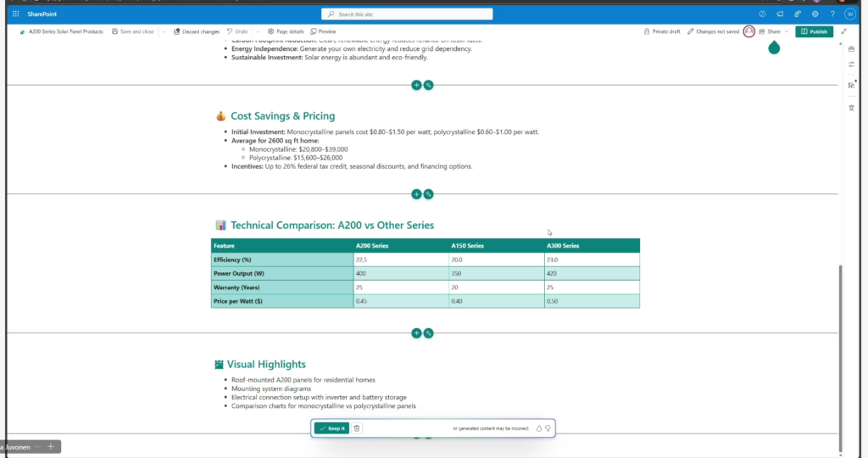Click Discard changes in toolbar
Screen dimensions: 868x458
coord(196,31)
